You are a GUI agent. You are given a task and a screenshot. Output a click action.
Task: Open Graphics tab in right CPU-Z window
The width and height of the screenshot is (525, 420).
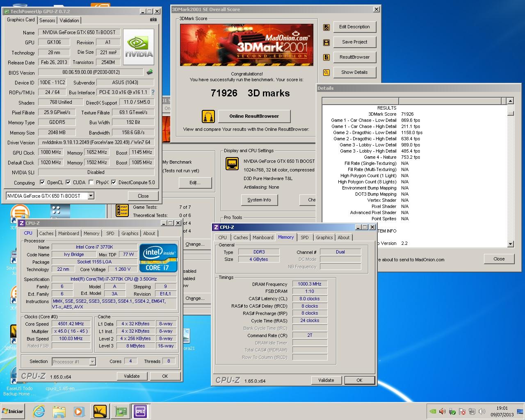pyautogui.click(x=324, y=237)
